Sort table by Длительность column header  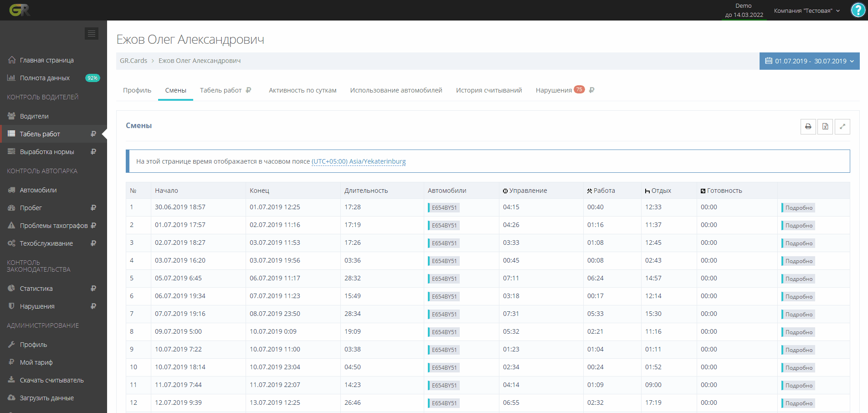click(x=366, y=191)
